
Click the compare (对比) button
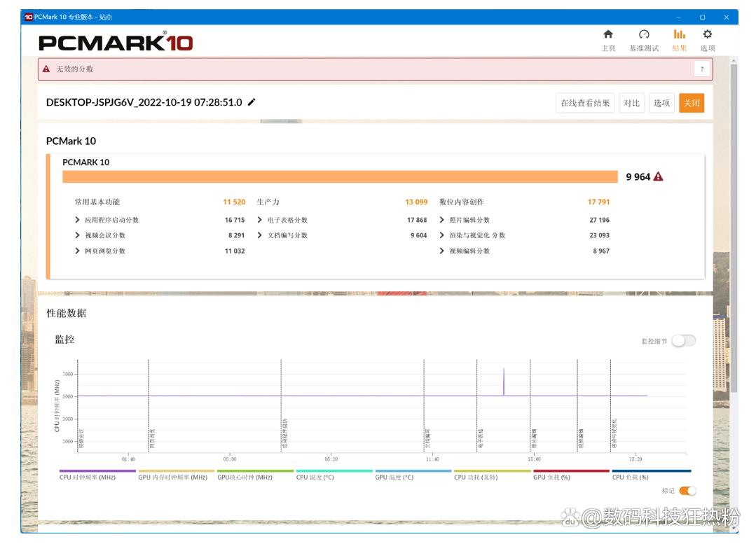(x=631, y=103)
